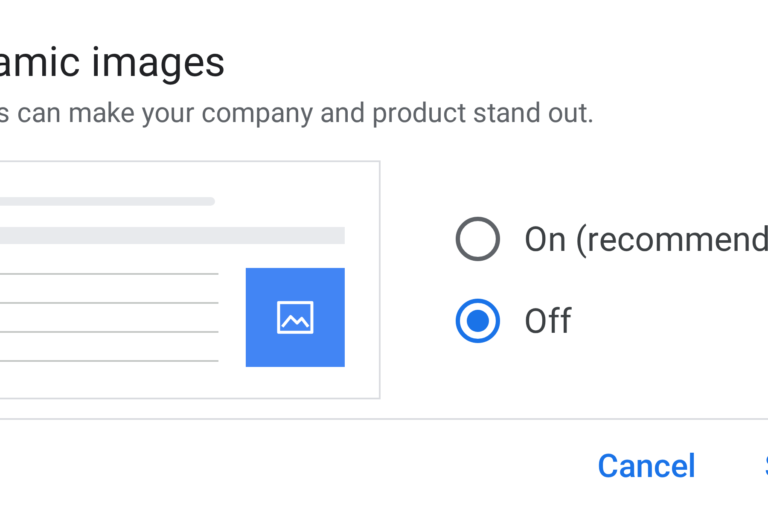Click the second thin text line in preview

109,303
